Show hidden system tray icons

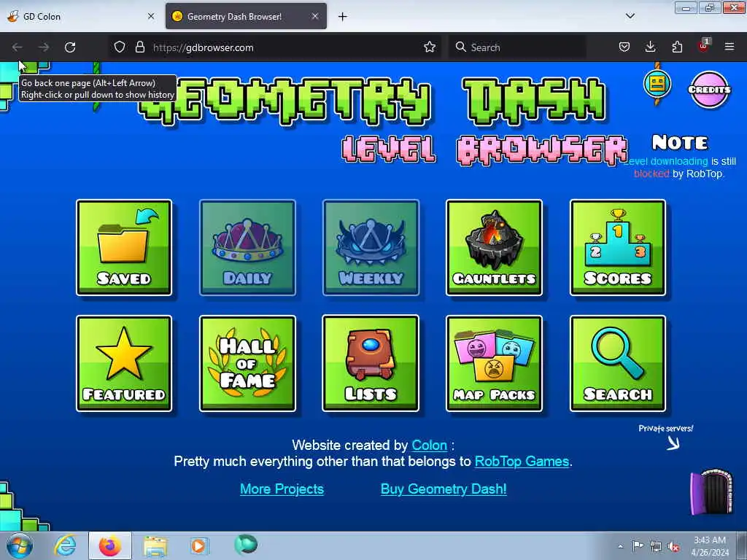tap(620, 546)
